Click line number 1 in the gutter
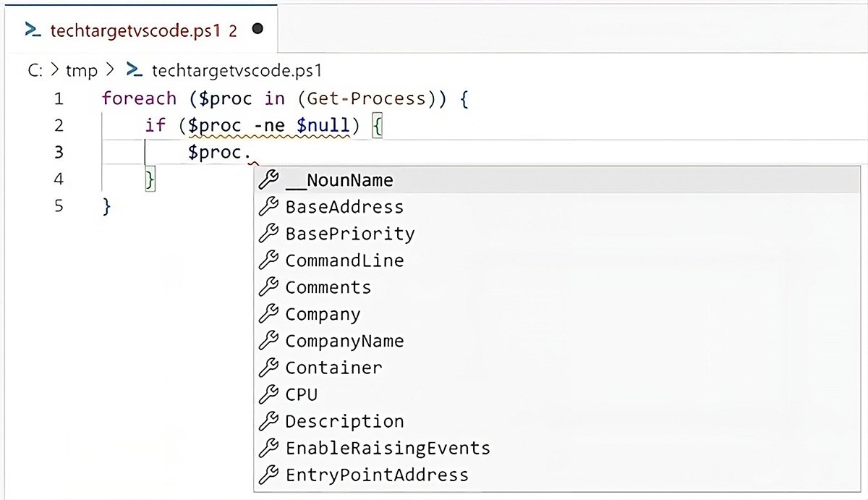The width and height of the screenshot is (868, 500). [x=58, y=98]
